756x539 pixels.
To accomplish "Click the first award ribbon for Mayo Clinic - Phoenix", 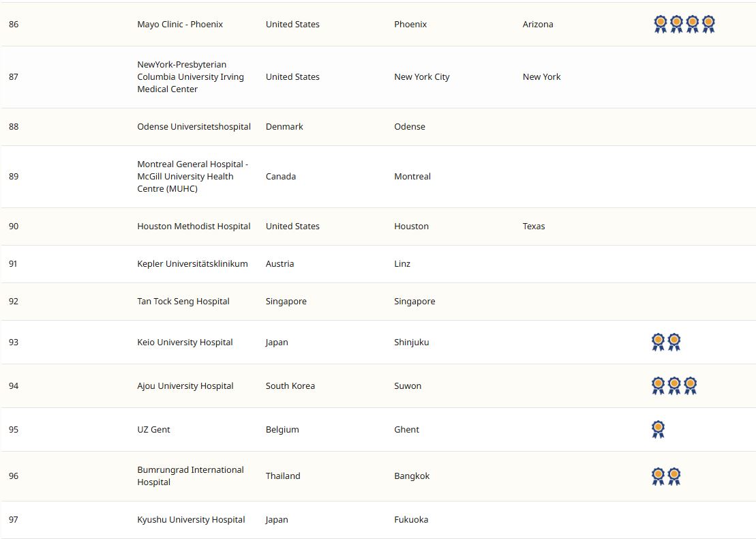I will pyautogui.click(x=660, y=25).
